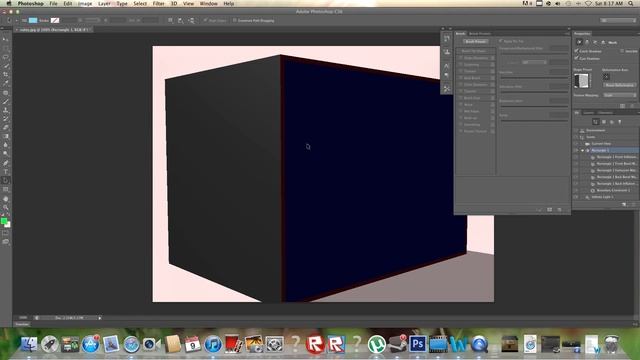Select the Lasso tool
Screen dimensions: 640x360
[x=6, y=57]
